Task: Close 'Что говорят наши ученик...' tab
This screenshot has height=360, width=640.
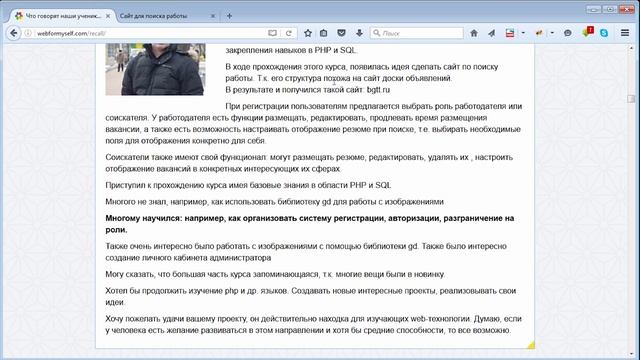Action: [x=108, y=16]
